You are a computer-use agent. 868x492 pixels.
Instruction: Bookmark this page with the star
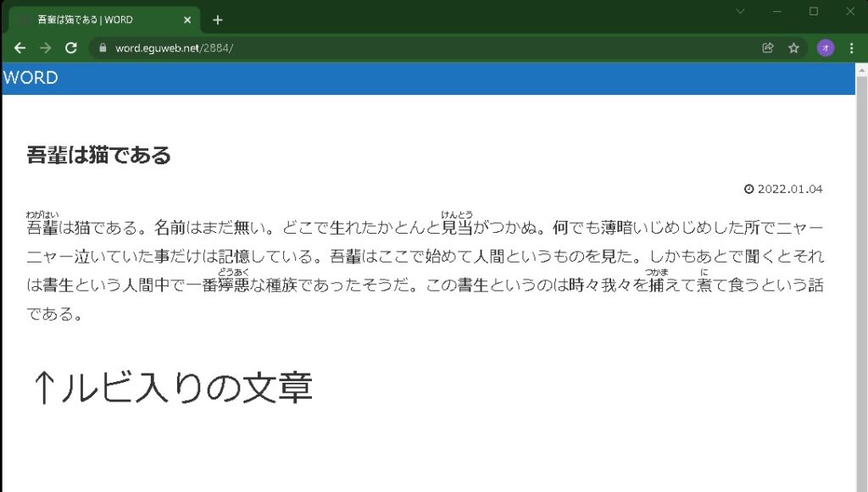[793, 48]
